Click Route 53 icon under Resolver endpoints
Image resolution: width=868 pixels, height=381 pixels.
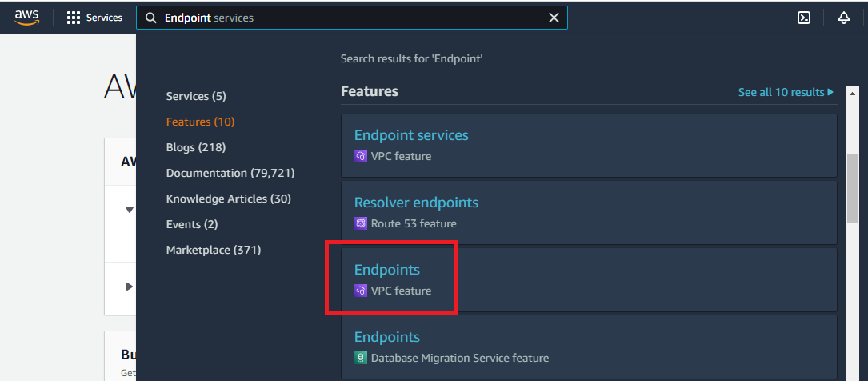tap(361, 223)
